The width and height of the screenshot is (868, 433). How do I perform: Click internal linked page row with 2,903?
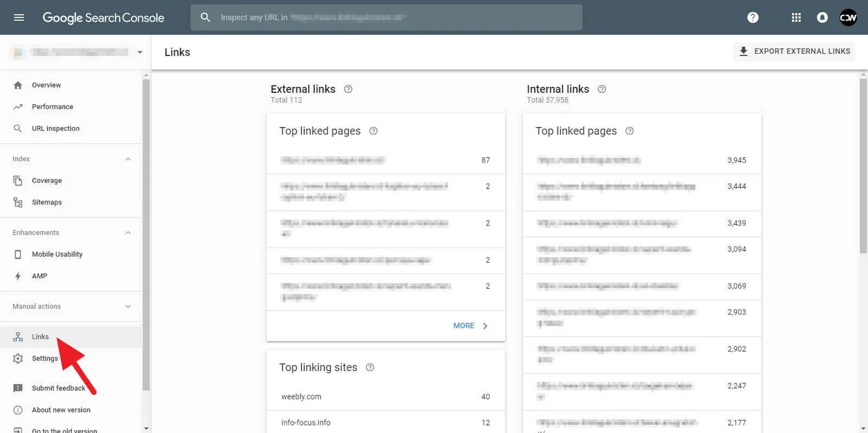coord(642,318)
